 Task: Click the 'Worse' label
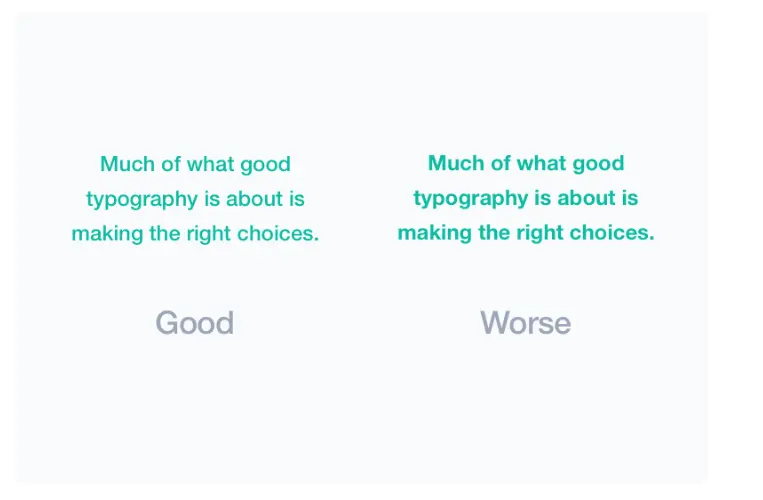pos(525,323)
